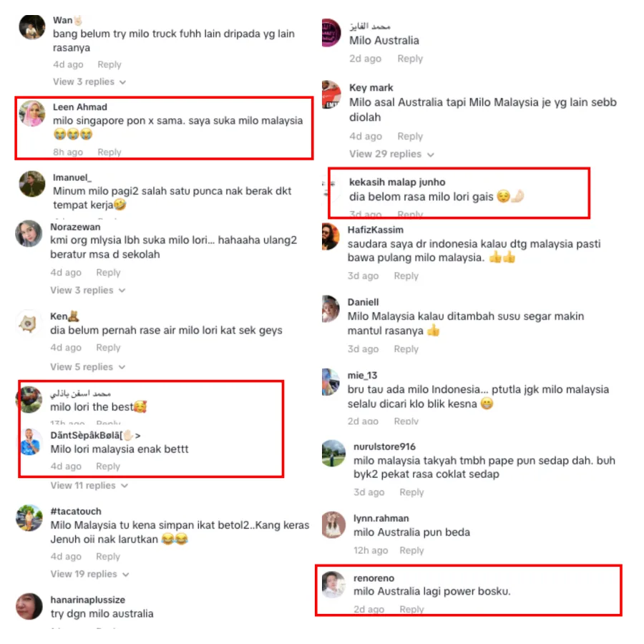The height and width of the screenshot is (644, 644).
Task: Open lynn.rahman's profile picture
Action: (333, 525)
